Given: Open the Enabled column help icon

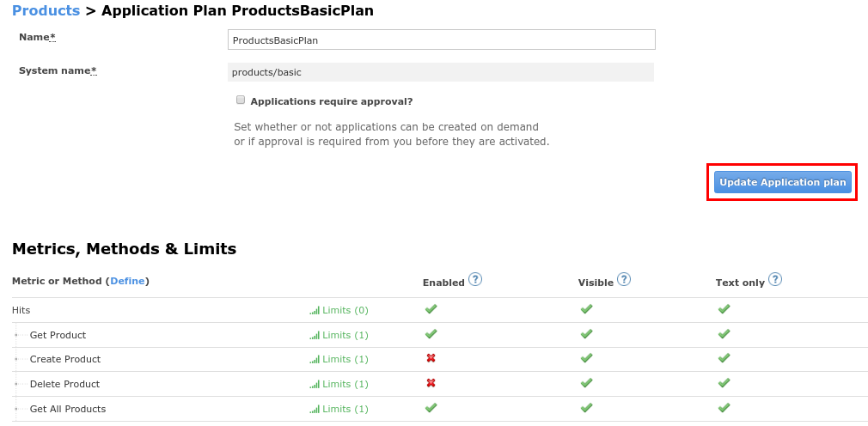Looking at the screenshot, I should 474,280.
